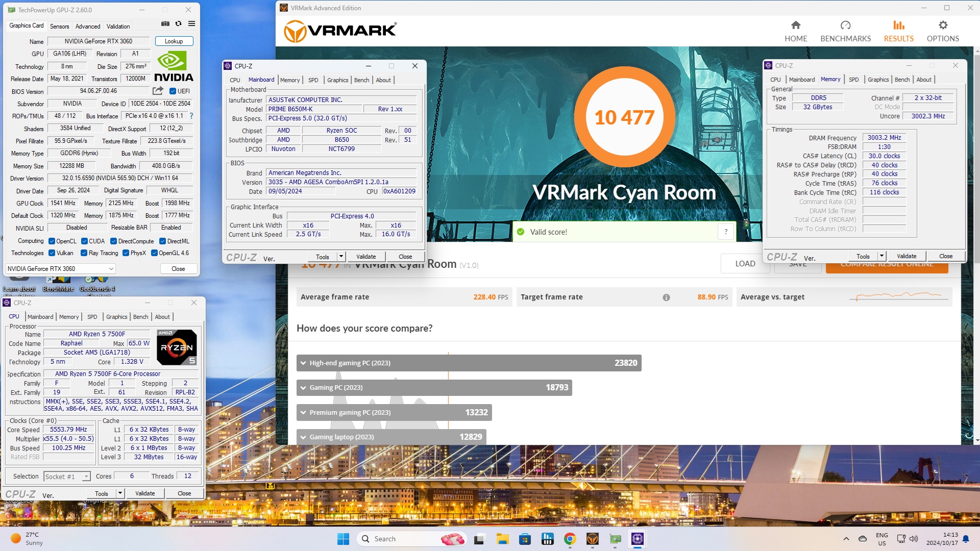The width and height of the screenshot is (980, 551).
Task: Open Task View from the taskbar
Action: point(479,539)
